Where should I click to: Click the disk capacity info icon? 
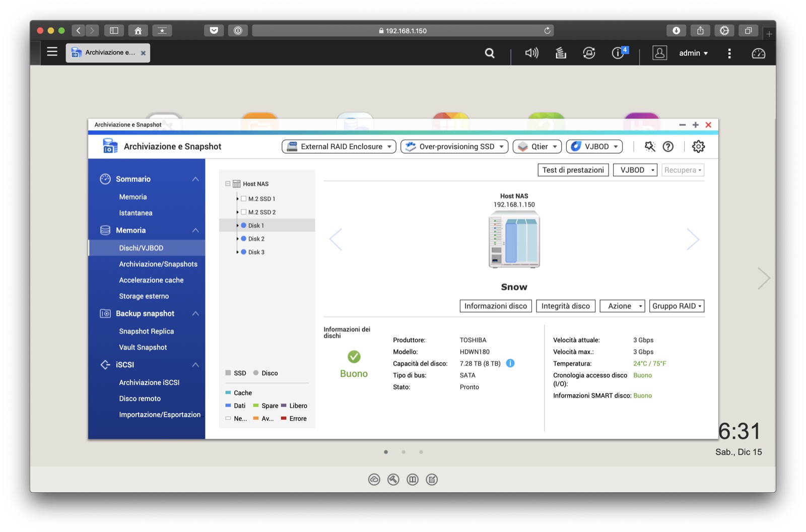(510, 363)
